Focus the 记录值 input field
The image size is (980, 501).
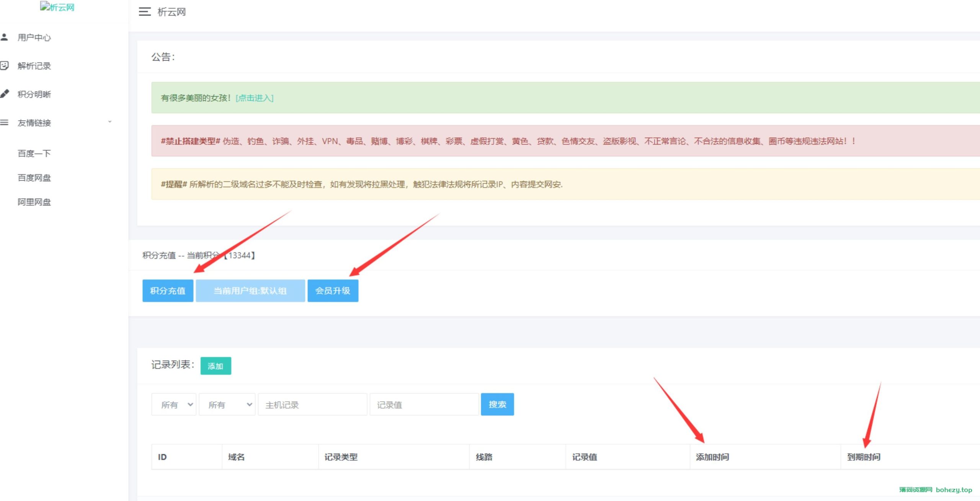tap(424, 404)
